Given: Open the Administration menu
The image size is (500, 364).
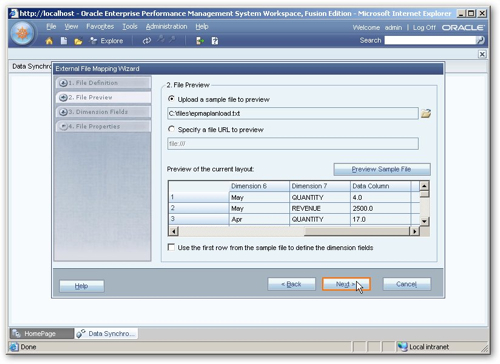Looking at the screenshot, I should pos(166,26).
